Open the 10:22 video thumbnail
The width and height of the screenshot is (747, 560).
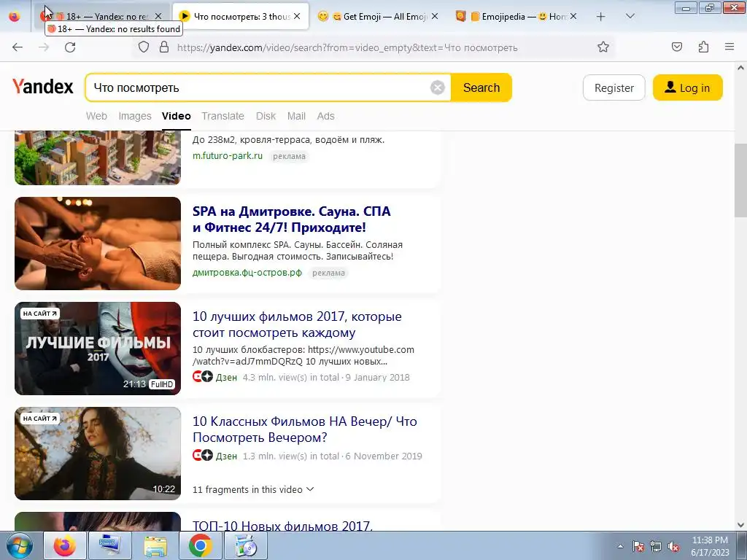98,453
